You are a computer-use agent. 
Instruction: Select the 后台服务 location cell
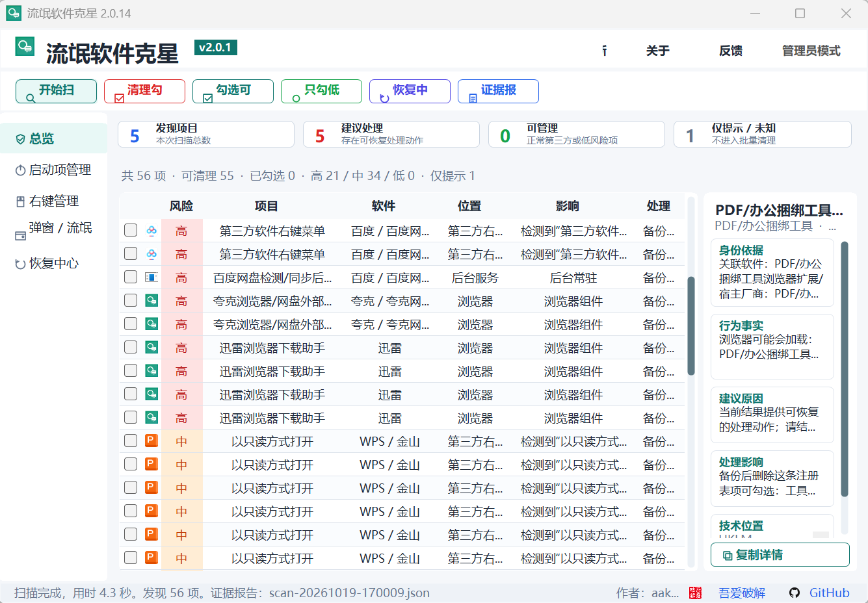475,277
